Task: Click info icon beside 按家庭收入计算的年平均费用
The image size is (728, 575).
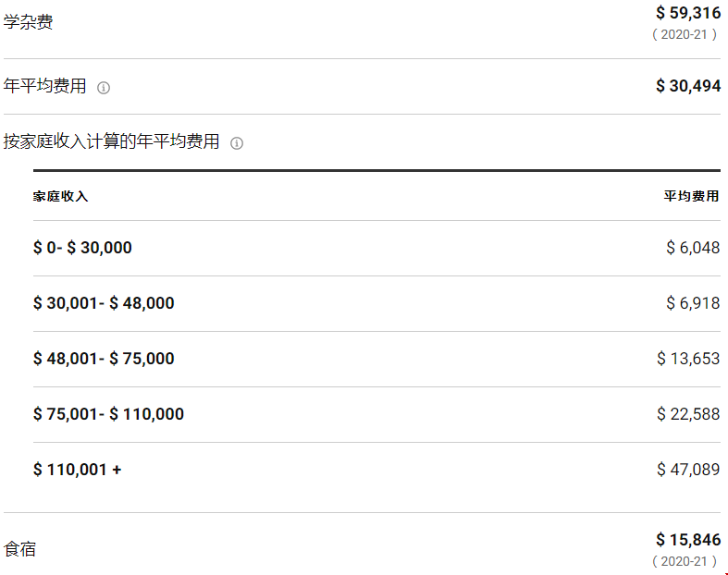Action: coord(237,143)
